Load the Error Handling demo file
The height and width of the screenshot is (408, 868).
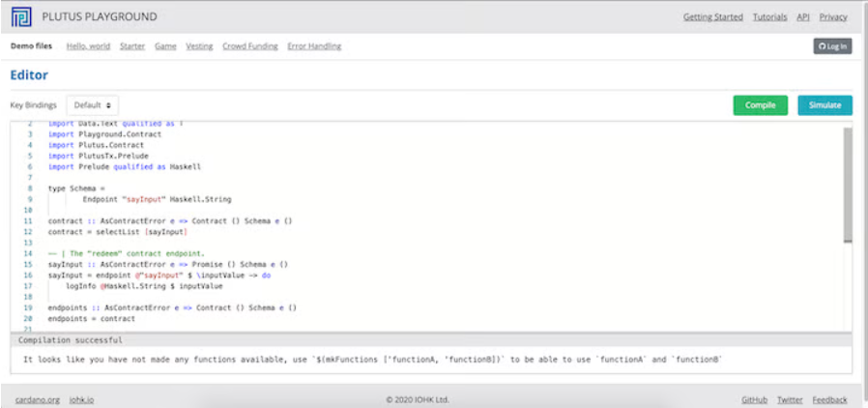pyautogui.click(x=314, y=46)
